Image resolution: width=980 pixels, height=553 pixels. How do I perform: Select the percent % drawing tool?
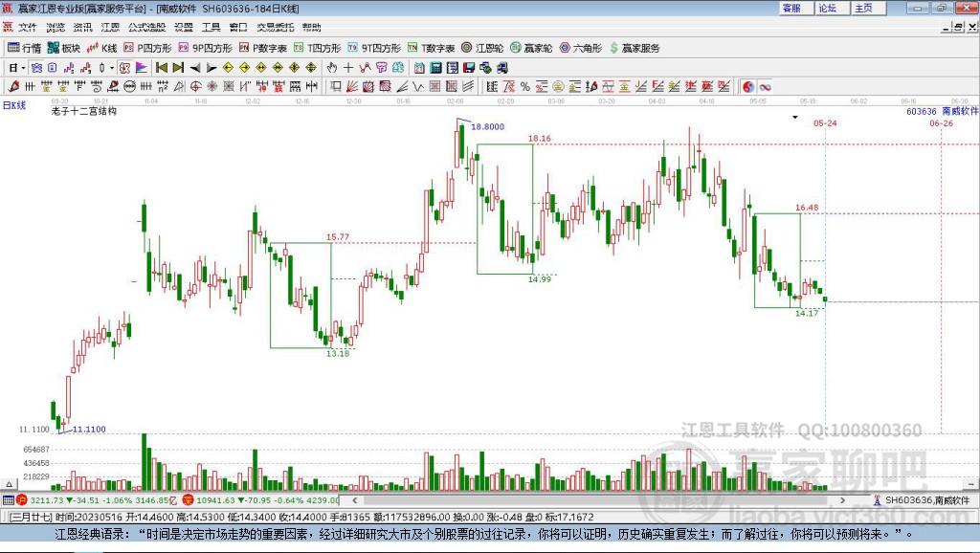[x=525, y=87]
